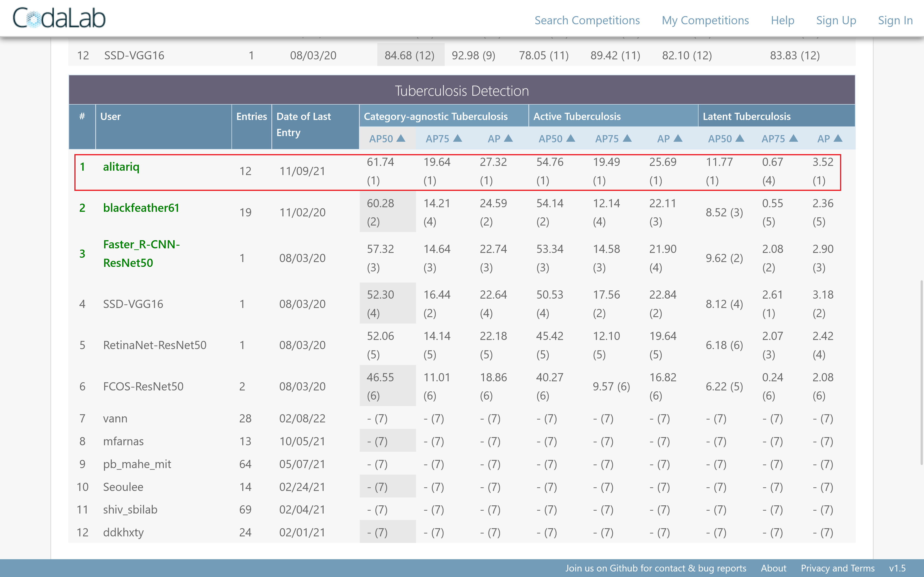The width and height of the screenshot is (924, 577).
Task: Select the alitariq leaderboard row
Action: pos(457,172)
